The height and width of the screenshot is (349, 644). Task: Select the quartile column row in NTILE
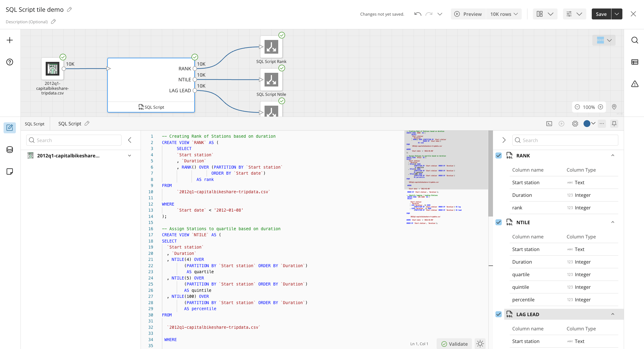point(564,275)
